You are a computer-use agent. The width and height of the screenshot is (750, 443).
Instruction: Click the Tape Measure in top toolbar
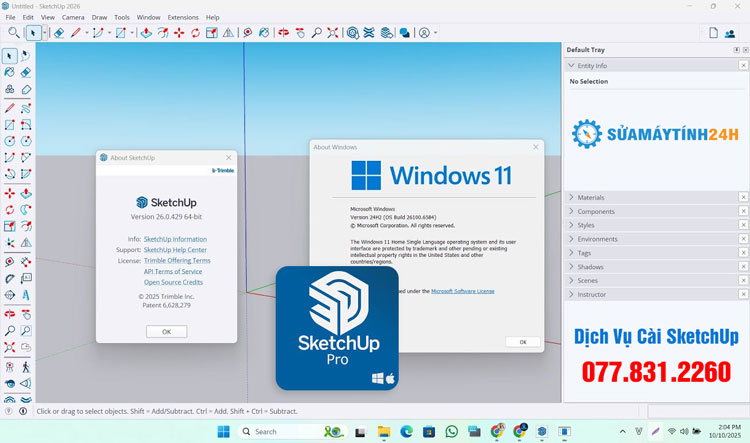pyautogui.click(x=248, y=33)
